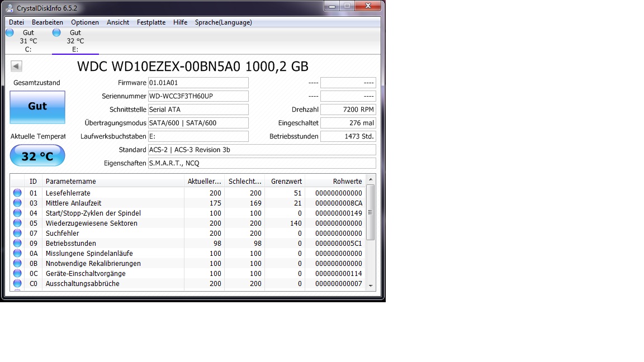Click raw value 000000000149
The width and height of the screenshot is (644, 362).
click(x=339, y=213)
